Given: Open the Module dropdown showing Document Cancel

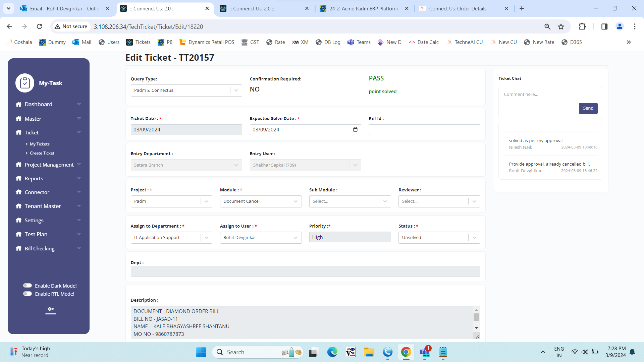Looking at the screenshot, I should (x=261, y=201).
